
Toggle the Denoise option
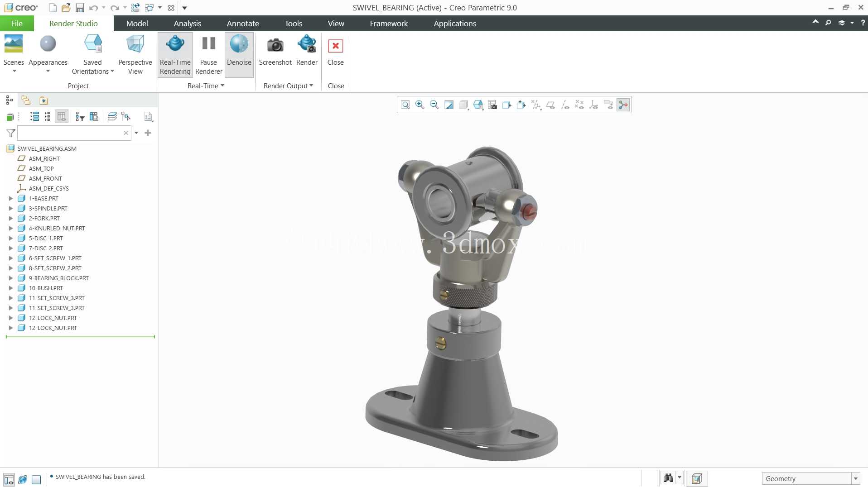pos(239,54)
